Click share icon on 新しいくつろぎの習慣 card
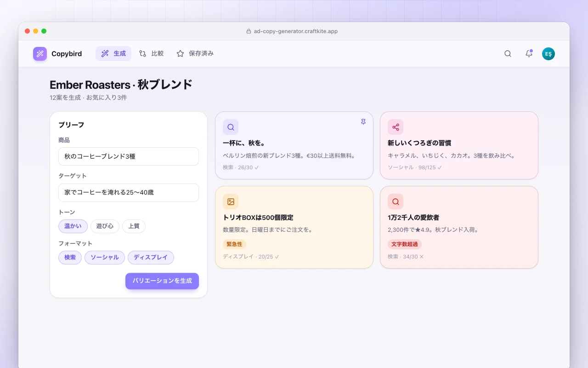588x368 pixels. [x=396, y=127]
